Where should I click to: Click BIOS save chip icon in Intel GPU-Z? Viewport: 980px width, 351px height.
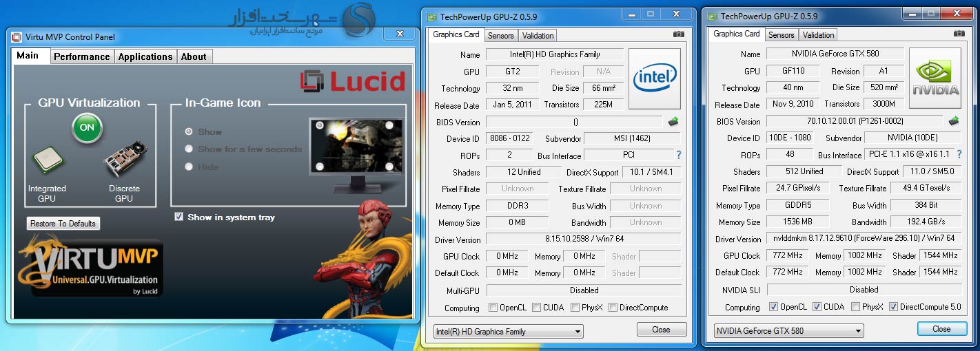point(675,122)
